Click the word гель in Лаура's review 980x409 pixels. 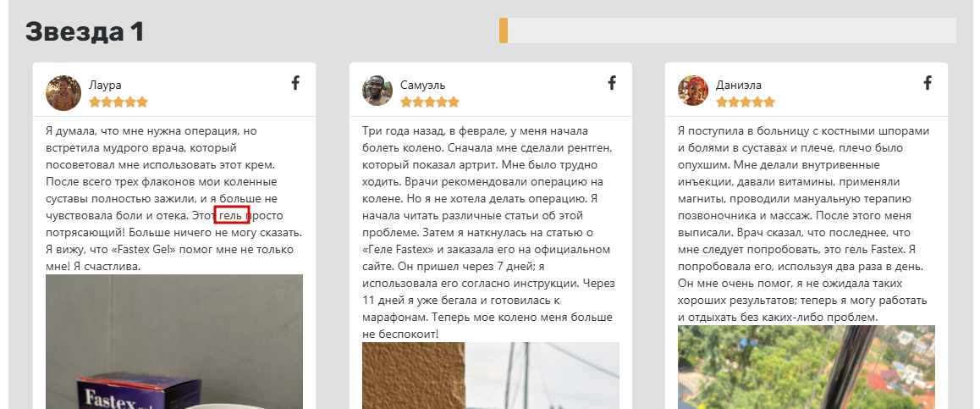(231, 216)
